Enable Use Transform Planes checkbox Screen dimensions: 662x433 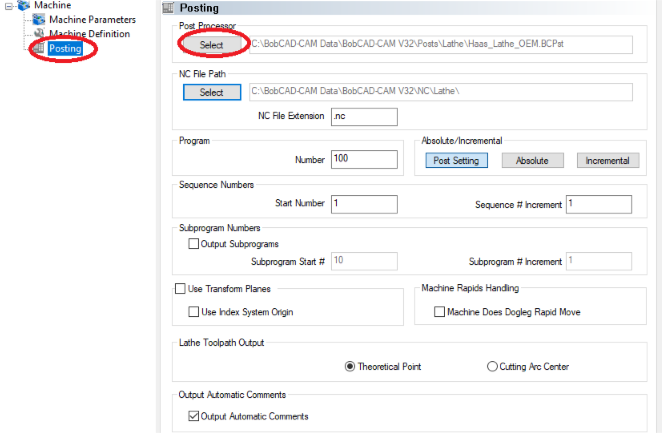[180, 289]
